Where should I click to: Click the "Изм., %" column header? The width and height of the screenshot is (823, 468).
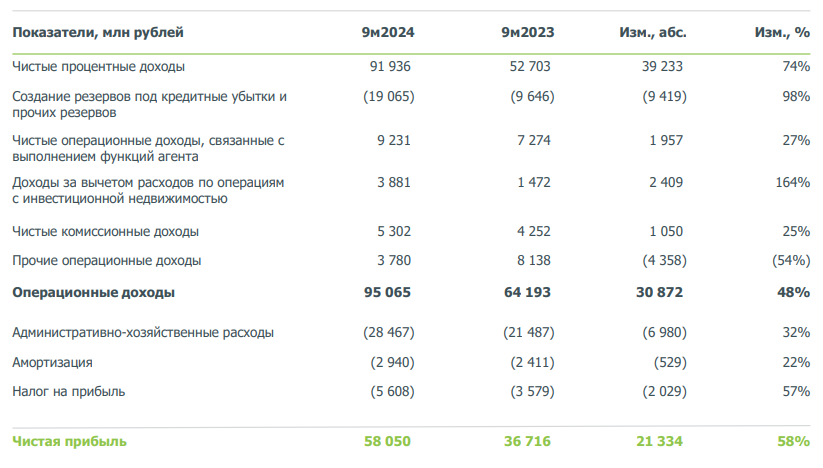pyautogui.click(x=782, y=33)
